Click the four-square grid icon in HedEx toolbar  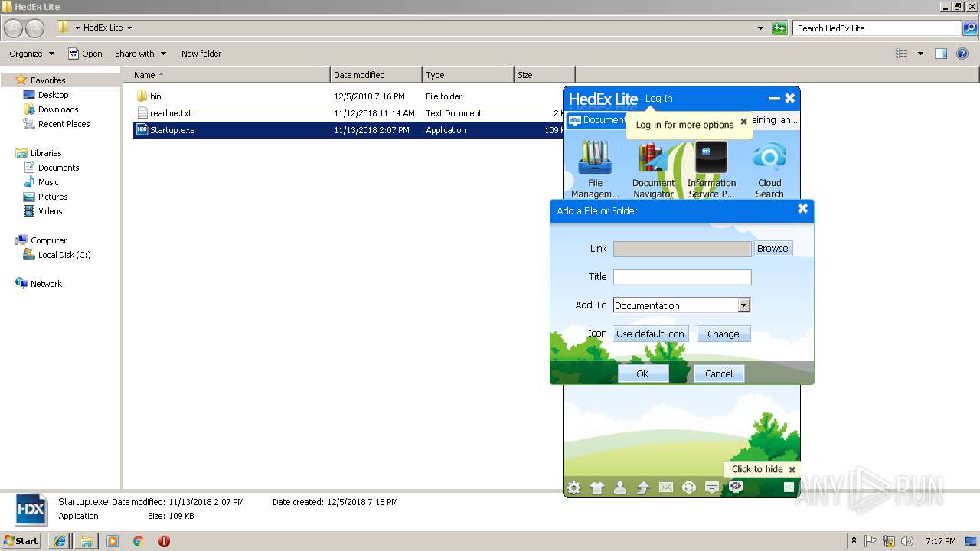[789, 487]
